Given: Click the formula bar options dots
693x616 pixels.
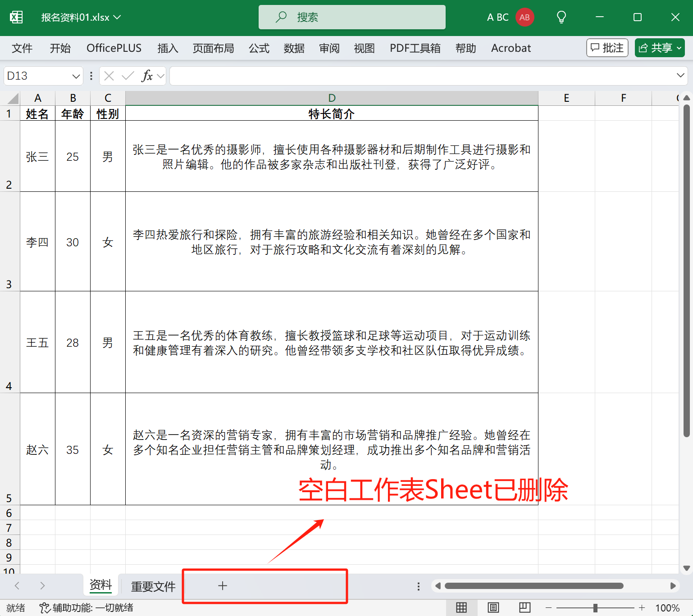Looking at the screenshot, I should (x=91, y=76).
